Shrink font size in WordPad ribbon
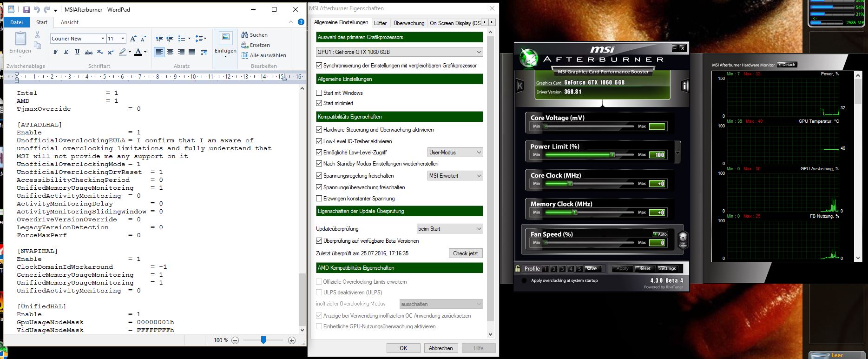 (x=143, y=39)
